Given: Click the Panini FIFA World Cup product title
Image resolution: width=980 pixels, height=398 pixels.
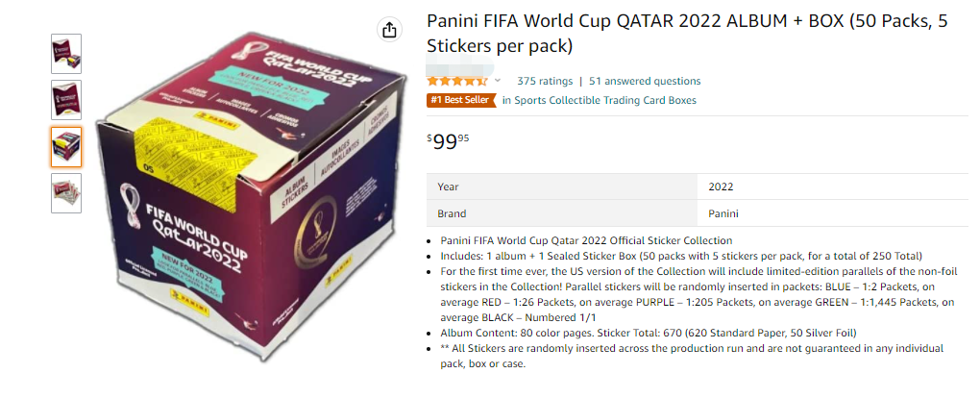Looking at the screenshot, I should point(687,34).
